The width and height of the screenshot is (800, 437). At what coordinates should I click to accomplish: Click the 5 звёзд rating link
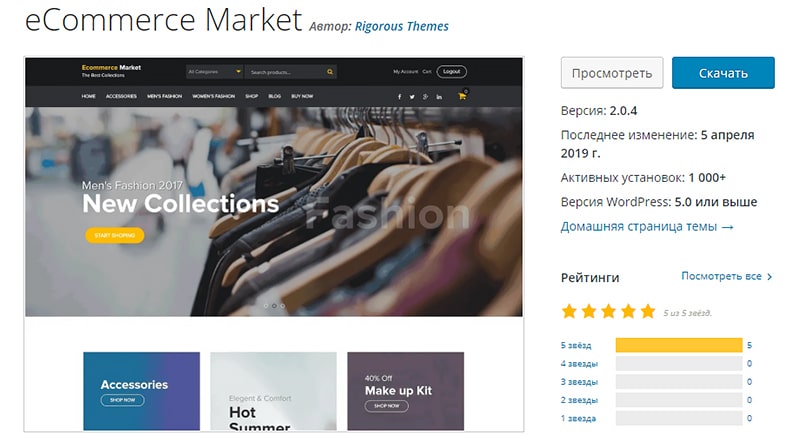coord(576,346)
